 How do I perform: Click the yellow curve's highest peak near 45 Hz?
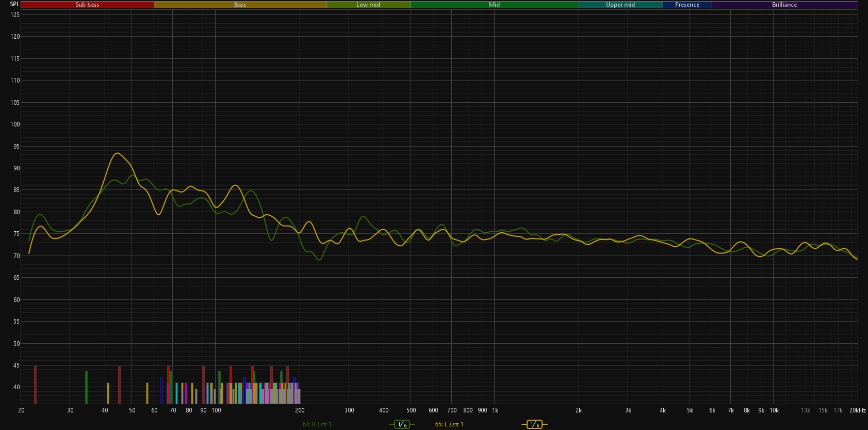(x=118, y=153)
